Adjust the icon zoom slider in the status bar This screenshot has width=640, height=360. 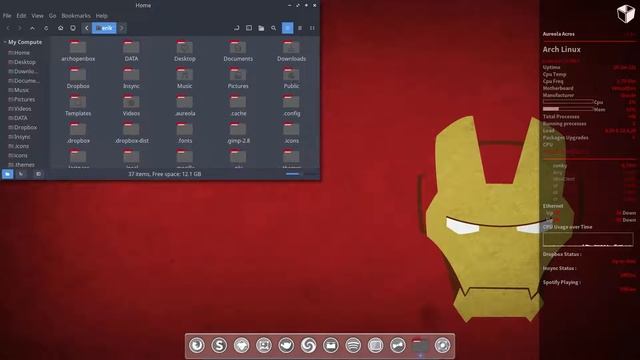(x=302, y=174)
